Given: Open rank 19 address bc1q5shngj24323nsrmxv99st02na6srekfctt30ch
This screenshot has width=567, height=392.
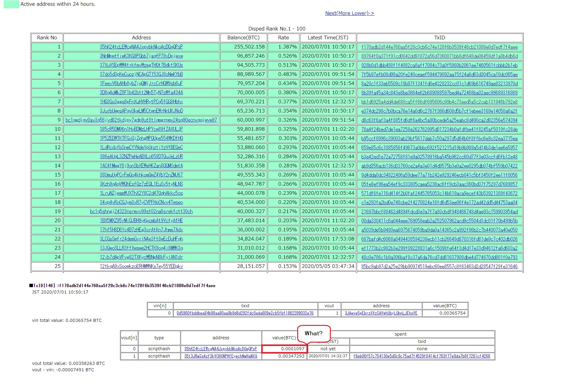Looking at the screenshot, I should tap(141, 211).
